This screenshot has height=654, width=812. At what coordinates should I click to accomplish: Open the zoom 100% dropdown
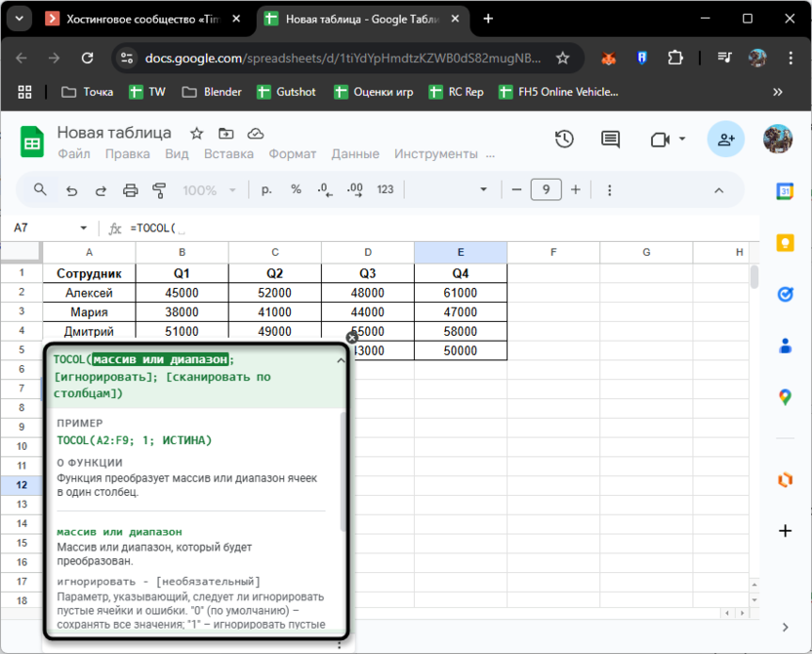(x=209, y=190)
